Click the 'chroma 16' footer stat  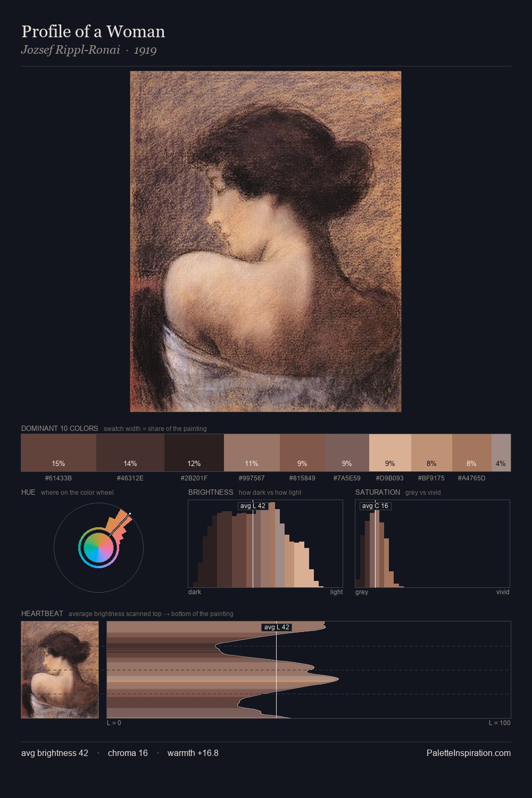coord(128,753)
